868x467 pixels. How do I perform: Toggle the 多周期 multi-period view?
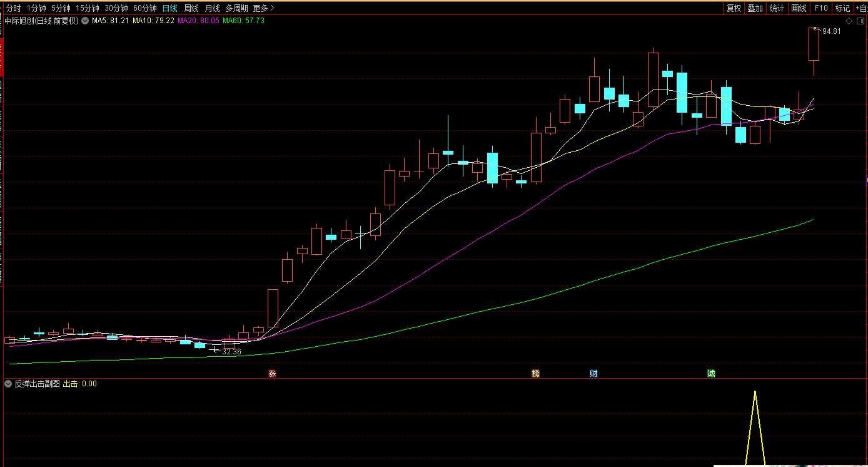click(x=236, y=8)
